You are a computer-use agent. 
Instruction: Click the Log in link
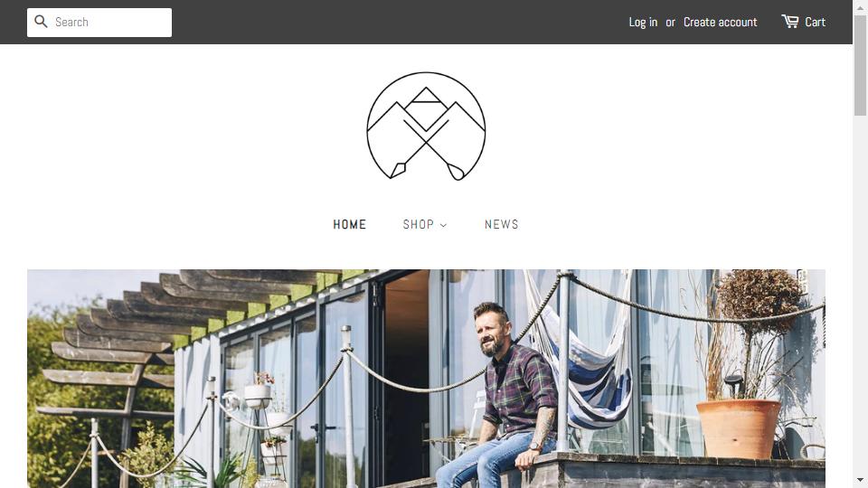point(643,22)
